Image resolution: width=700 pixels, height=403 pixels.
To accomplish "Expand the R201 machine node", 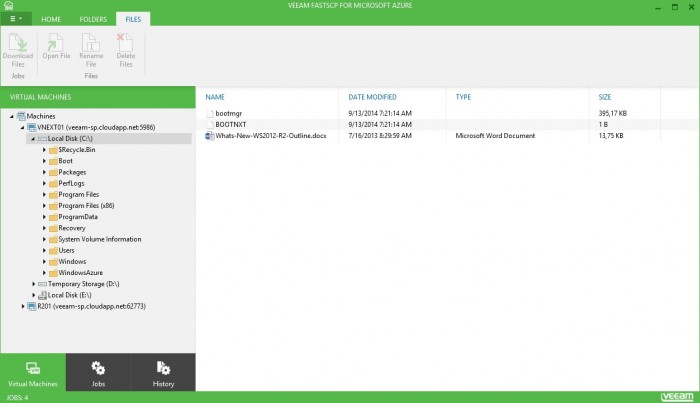I will pyautogui.click(x=23, y=306).
